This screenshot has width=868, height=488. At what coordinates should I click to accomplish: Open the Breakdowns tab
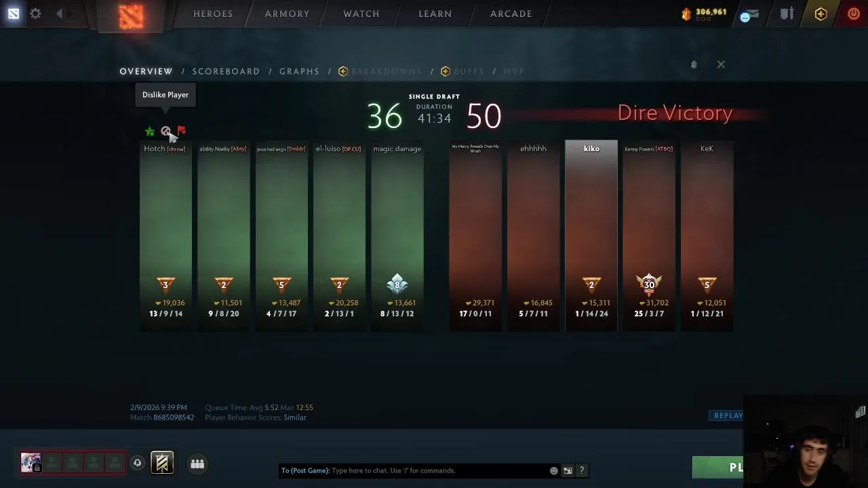click(x=380, y=71)
